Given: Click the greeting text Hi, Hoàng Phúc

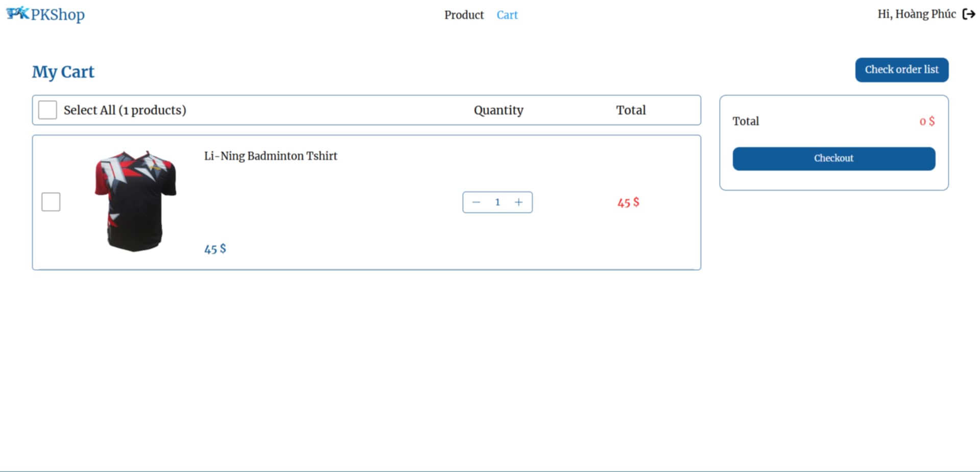Looking at the screenshot, I should click(x=917, y=14).
